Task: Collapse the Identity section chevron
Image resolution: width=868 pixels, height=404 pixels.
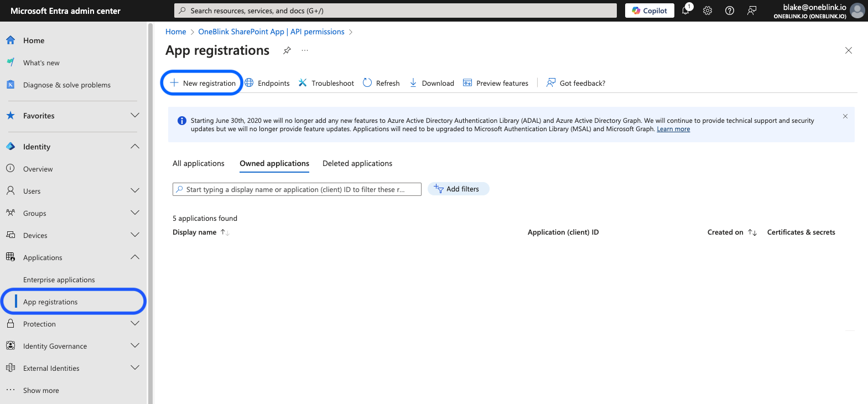Action: click(x=134, y=147)
